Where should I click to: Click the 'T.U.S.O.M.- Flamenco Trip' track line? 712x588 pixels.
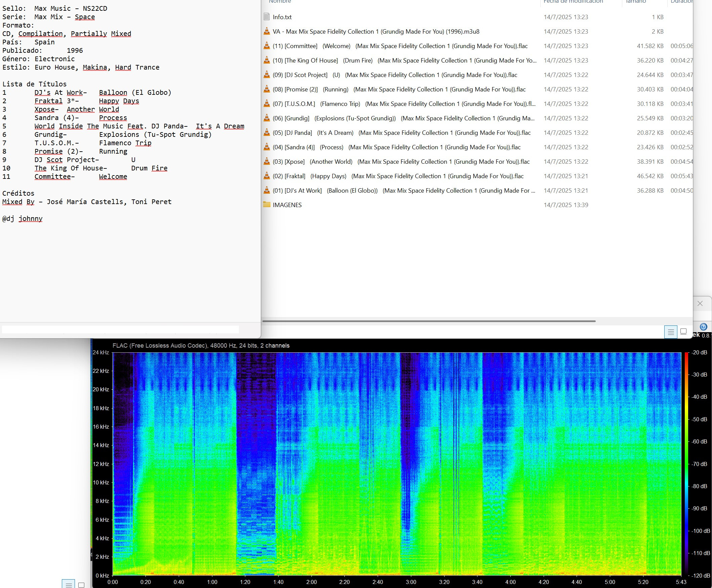point(77,143)
